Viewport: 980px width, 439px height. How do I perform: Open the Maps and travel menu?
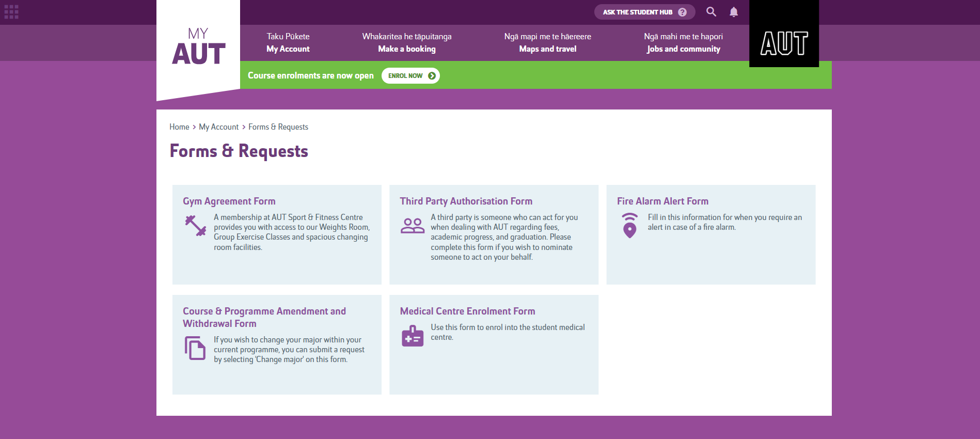pyautogui.click(x=548, y=43)
